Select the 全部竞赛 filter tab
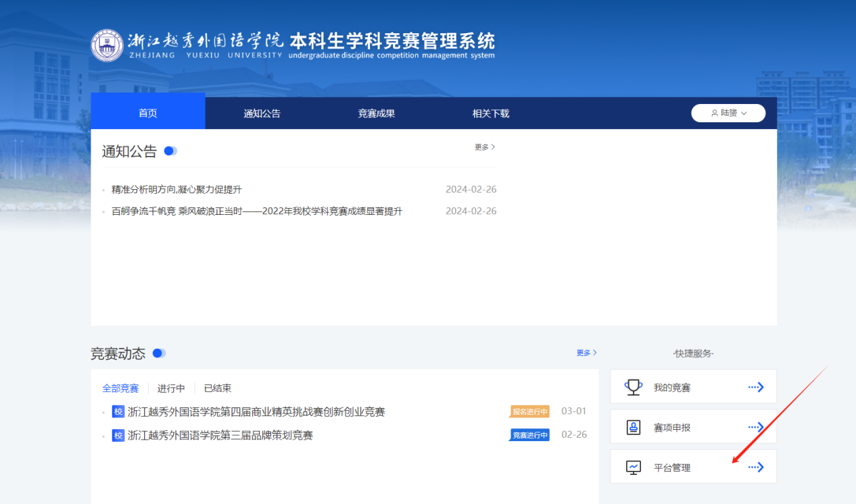Viewport: 856px width, 504px height. coord(120,388)
